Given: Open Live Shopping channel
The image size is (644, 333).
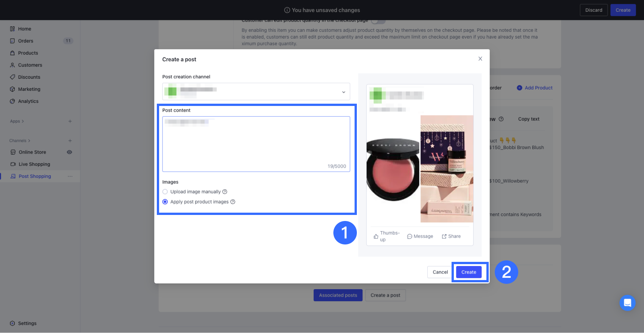Looking at the screenshot, I should pyautogui.click(x=34, y=164).
